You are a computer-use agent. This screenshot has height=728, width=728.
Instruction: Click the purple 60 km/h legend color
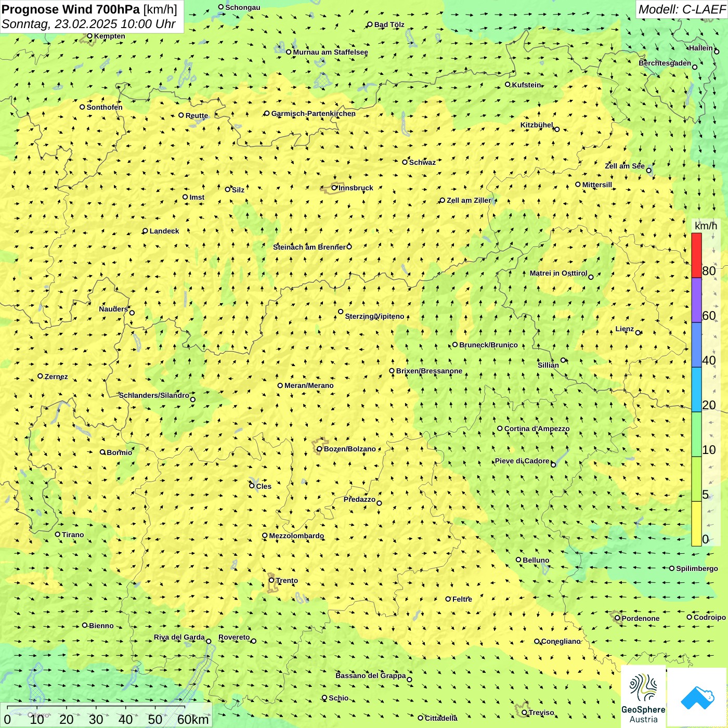pyautogui.click(x=696, y=300)
